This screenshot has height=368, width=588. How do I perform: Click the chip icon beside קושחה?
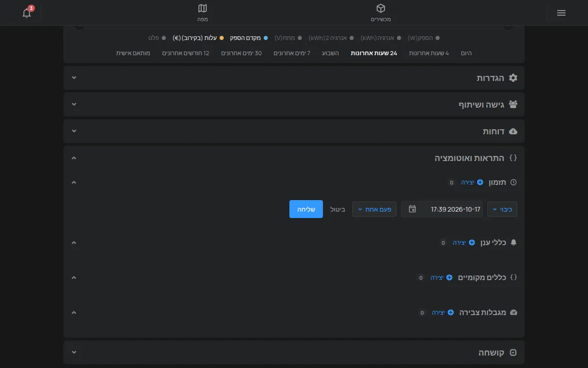click(x=513, y=353)
